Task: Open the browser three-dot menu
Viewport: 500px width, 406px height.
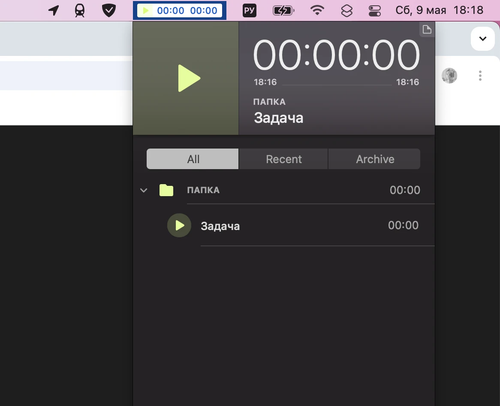Action: point(480,76)
